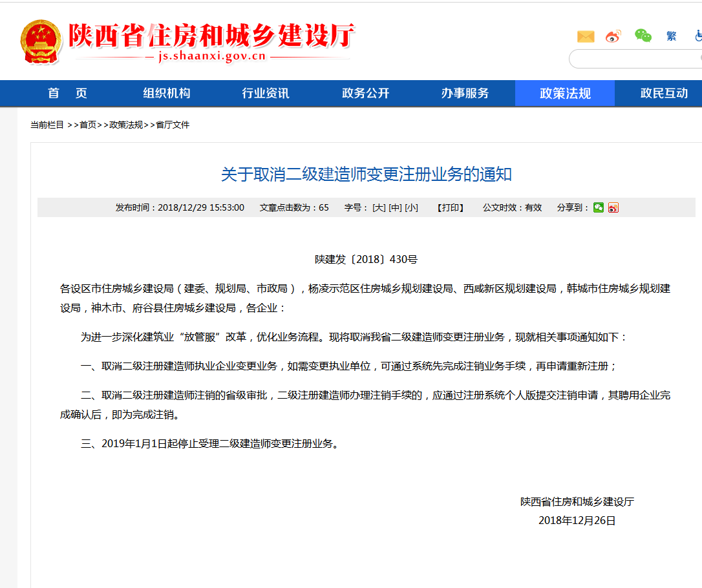Open the 组织机构 navigation menu
Screen dimensions: 702x588
point(167,93)
